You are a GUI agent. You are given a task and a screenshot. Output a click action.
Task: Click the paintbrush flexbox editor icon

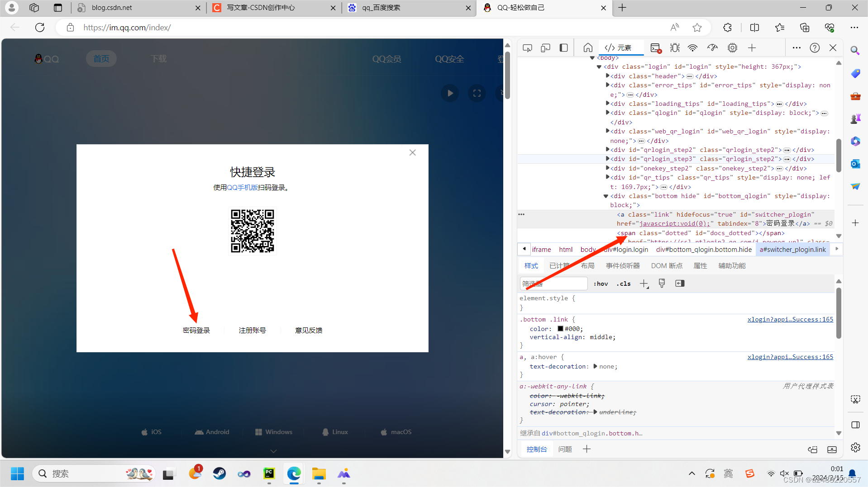click(x=662, y=284)
